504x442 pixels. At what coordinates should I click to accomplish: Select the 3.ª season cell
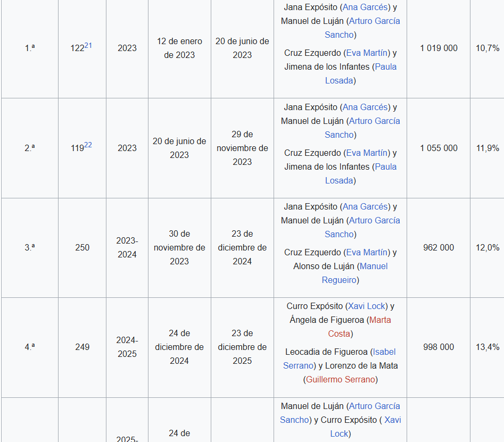click(x=30, y=248)
